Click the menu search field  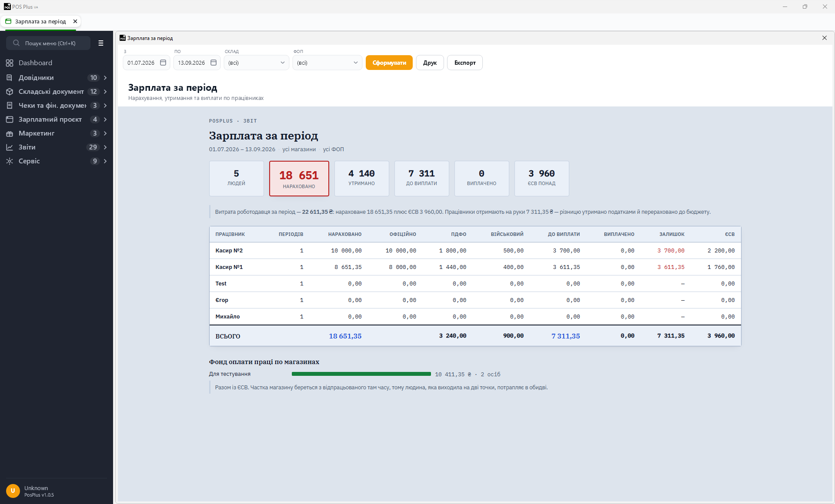click(x=48, y=43)
